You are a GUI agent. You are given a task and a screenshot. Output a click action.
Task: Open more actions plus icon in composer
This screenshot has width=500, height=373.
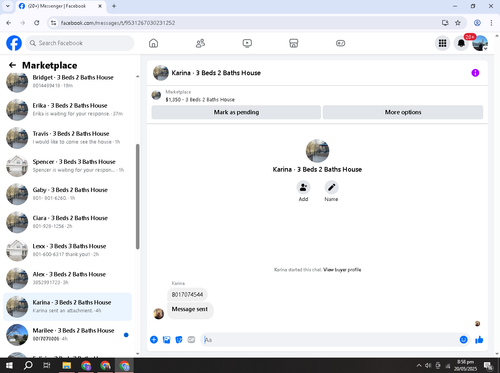point(154,340)
